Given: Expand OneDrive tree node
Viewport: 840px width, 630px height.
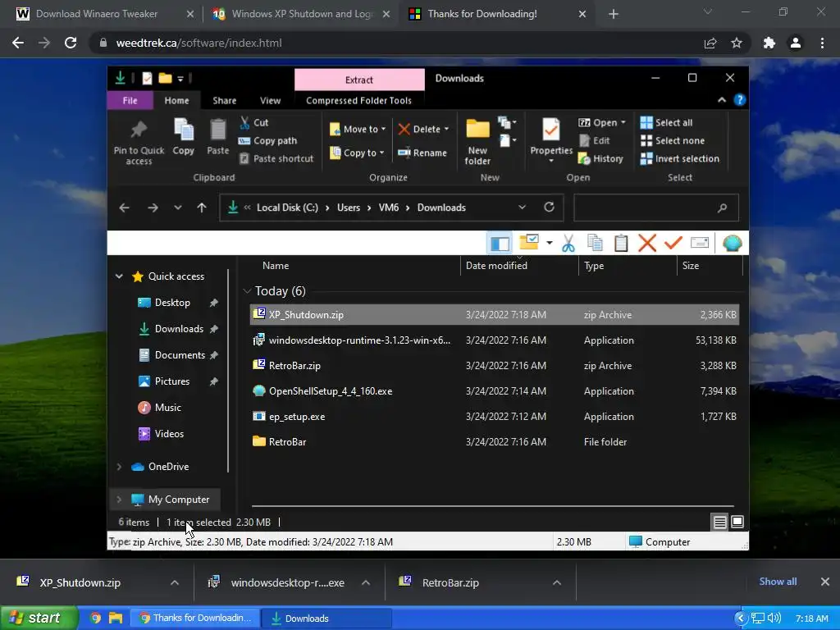Looking at the screenshot, I should coord(119,467).
